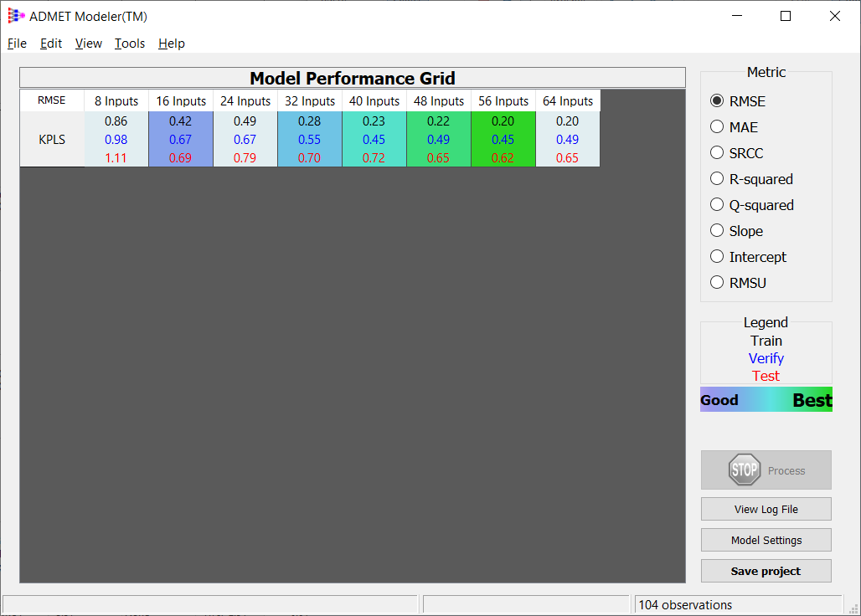Screen dimensions: 861x616
Task: Click the 32 Inputs column header
Action: [310, 101]
